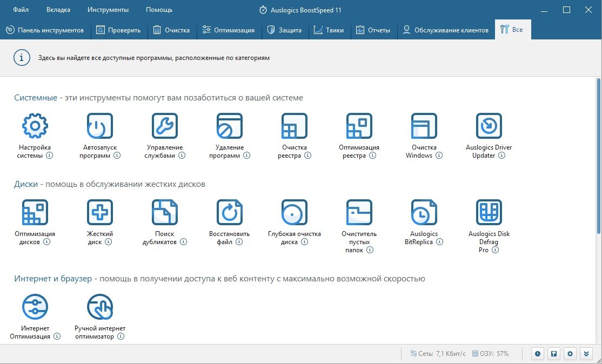Image resolution: width=602 pixels, height=364 pixels.
Task: Click the settings gear in status bar
Action: point(570,354)
